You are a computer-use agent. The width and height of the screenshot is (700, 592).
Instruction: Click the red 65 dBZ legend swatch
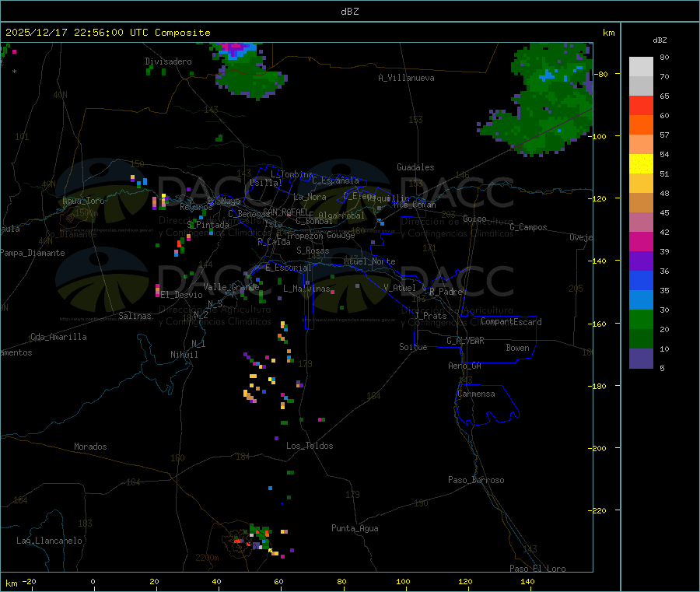click(641, 105)
